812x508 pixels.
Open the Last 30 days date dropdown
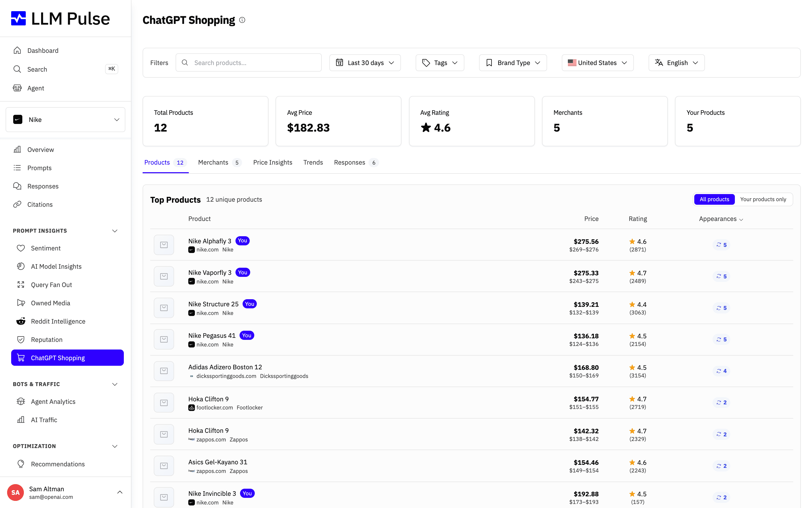coord(365,63)
